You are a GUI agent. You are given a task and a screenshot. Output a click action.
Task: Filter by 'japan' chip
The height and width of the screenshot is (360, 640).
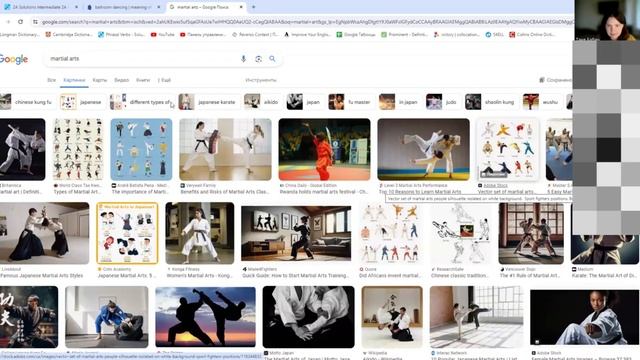pos(304,102)
